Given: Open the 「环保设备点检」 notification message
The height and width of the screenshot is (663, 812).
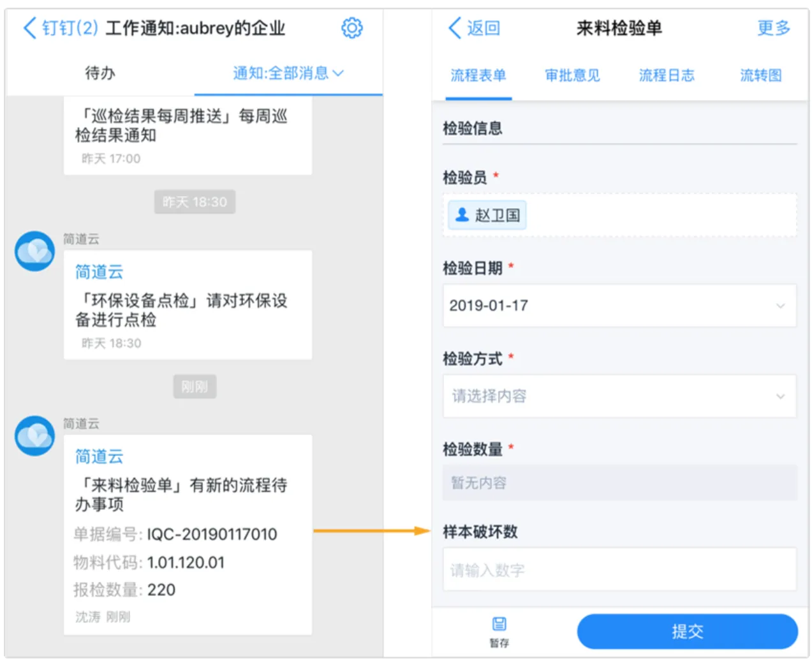Looking at the screenshot, I should click(188, 305).
